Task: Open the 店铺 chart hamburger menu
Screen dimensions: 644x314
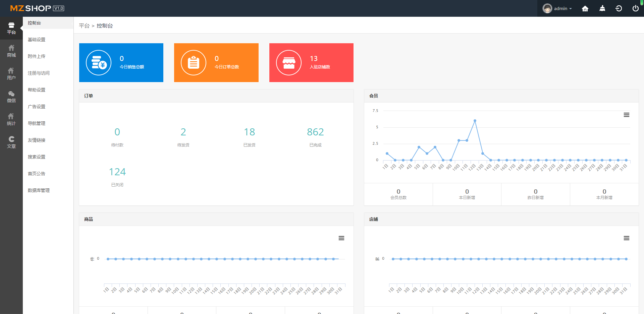Action: [x=626, y=238]
